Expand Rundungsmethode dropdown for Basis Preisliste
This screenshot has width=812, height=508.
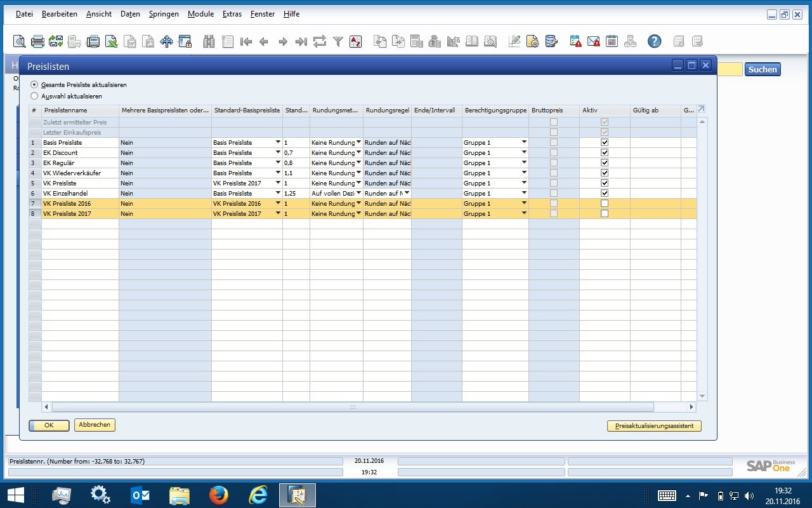pyautogui.click(x=358, y=143)
